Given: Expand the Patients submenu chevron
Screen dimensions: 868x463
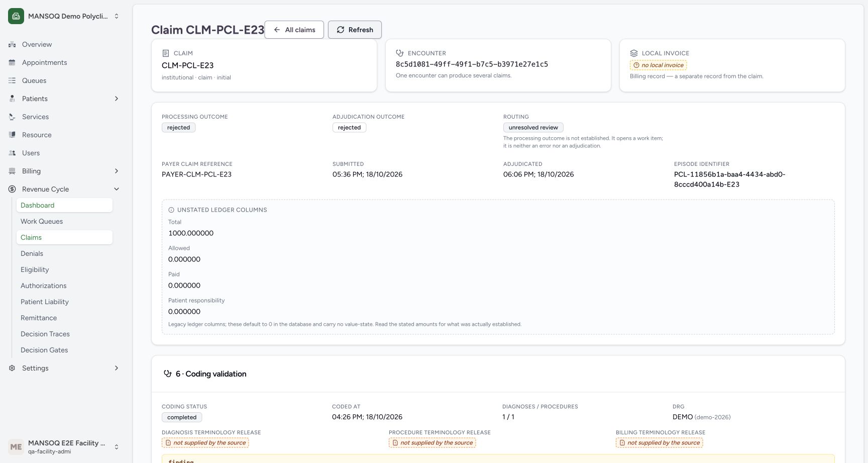Looking at the screenshot, I should 117,99.
